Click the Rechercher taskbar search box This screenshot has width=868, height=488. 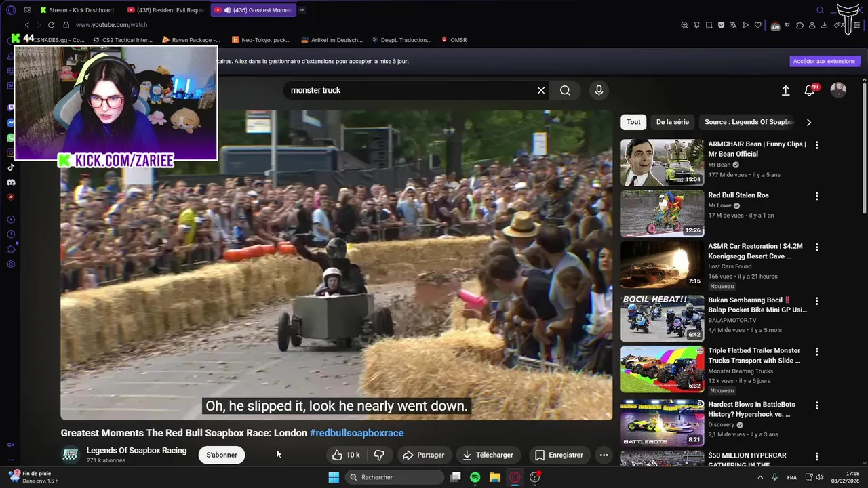(x=395, y=477)
